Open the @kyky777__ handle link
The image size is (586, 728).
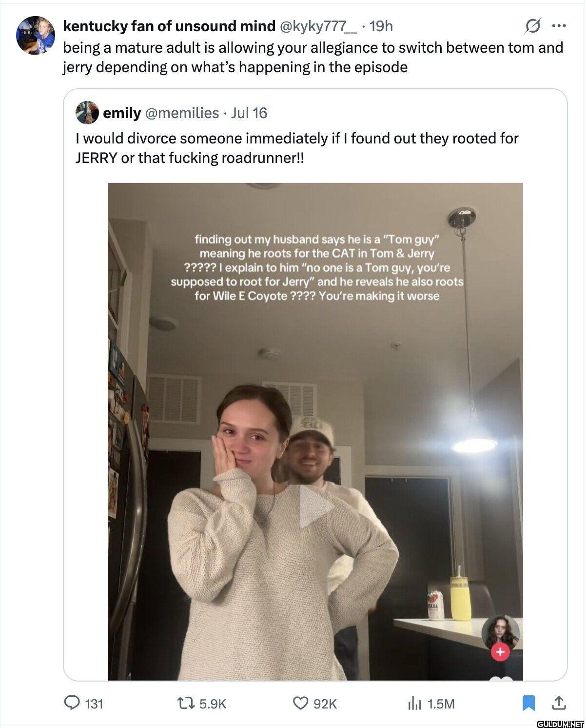[x=318, y=26]
